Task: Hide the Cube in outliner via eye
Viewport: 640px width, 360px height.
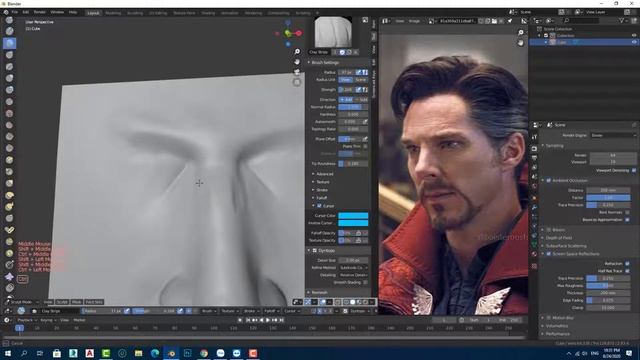Action: (x=634, y=42)
